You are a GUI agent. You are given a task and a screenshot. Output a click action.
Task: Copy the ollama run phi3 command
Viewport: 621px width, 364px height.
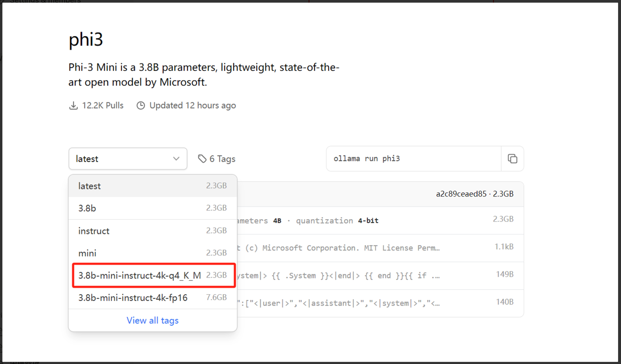[512, 159]
